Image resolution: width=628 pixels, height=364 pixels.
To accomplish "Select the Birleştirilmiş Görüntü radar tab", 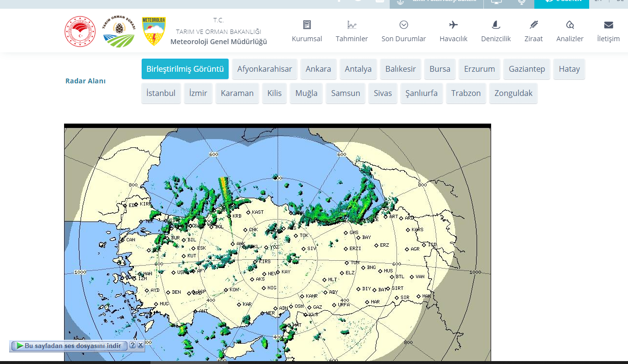I will pos(185,69).
